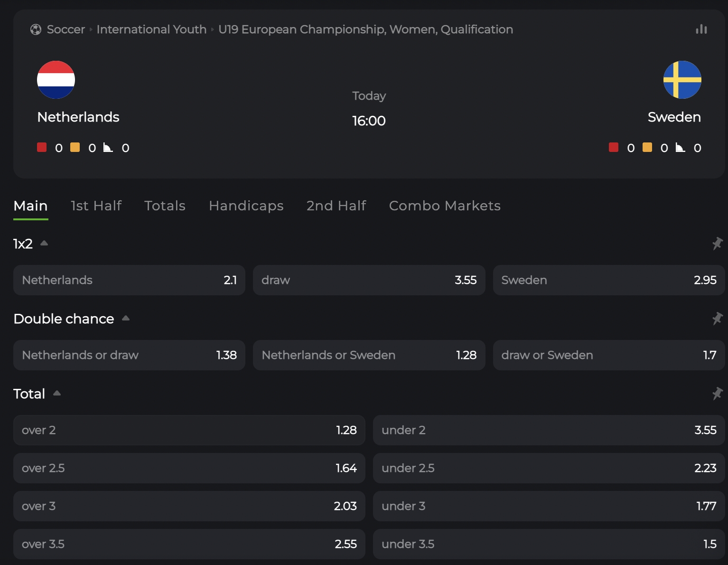
Task: Pin the Double chance market
Action: point(717,319)
